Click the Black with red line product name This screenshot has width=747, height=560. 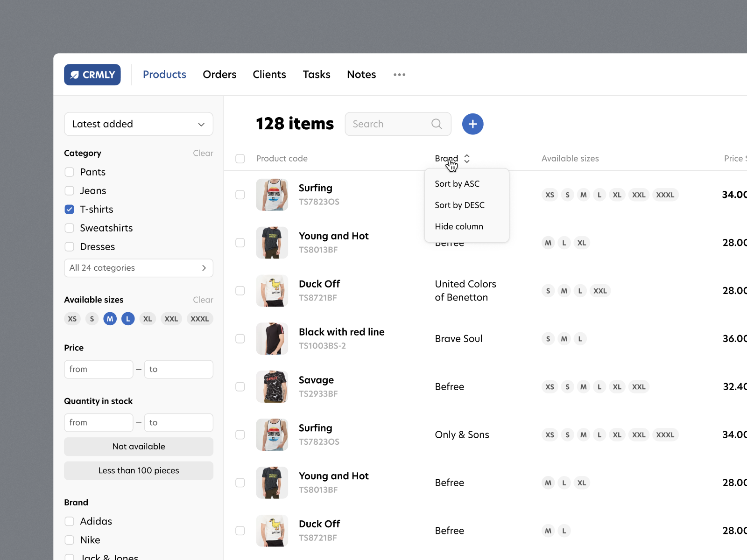342,332
